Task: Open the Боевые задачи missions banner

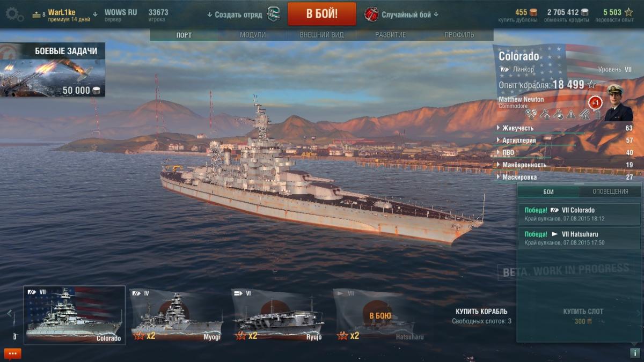Action: pyautogui.click(x=52, y=70)
